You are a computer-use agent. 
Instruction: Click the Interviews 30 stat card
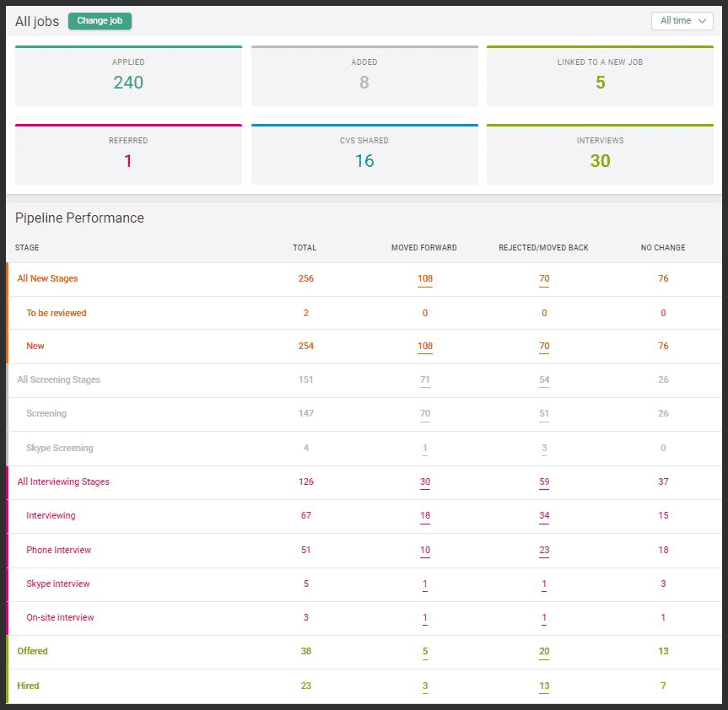(x=600, y=154)
